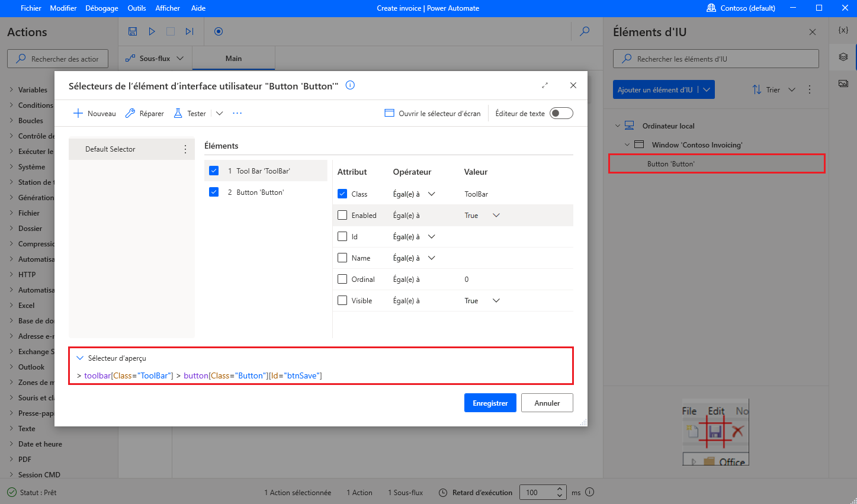Open the Enabled value True dropdown

[x=496, y=215]
